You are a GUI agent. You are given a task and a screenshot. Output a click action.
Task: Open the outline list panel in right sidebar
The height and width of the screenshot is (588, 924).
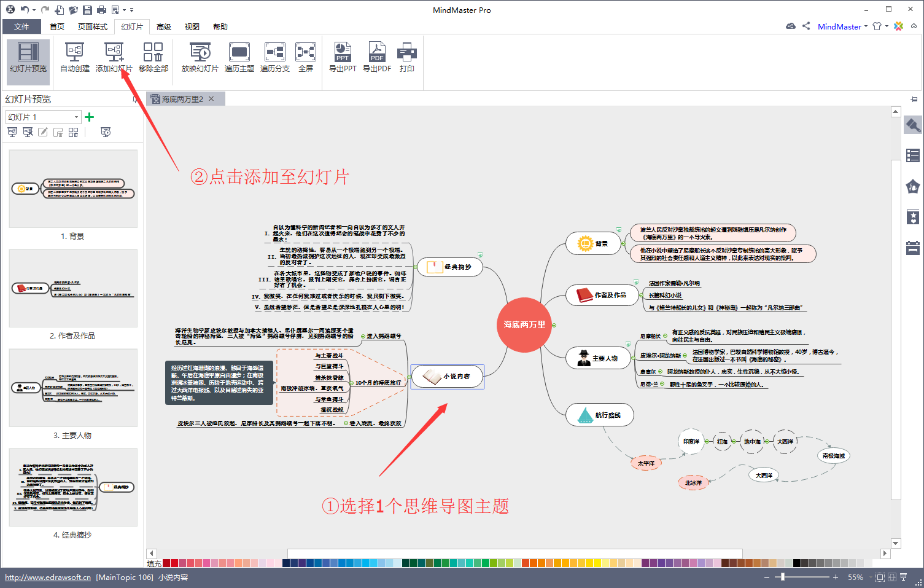coord(913,156)
